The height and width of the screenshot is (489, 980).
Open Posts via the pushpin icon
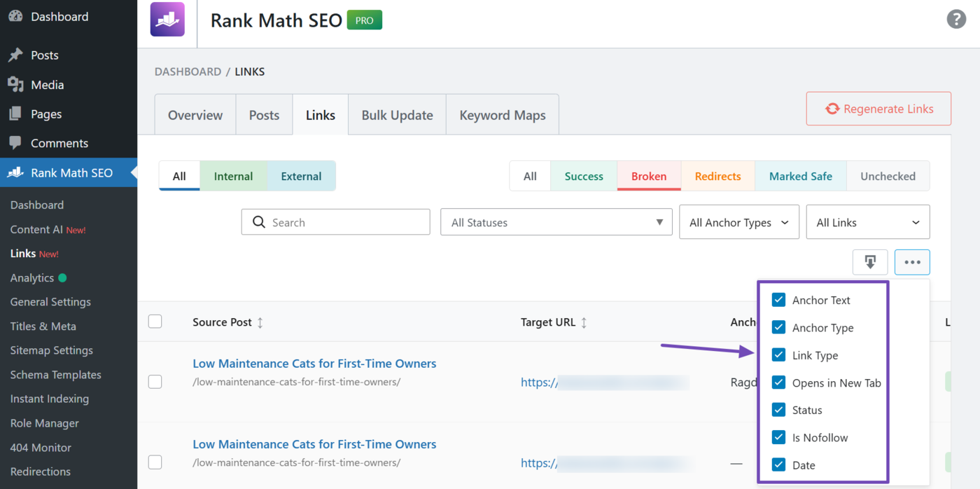point(15,55)
